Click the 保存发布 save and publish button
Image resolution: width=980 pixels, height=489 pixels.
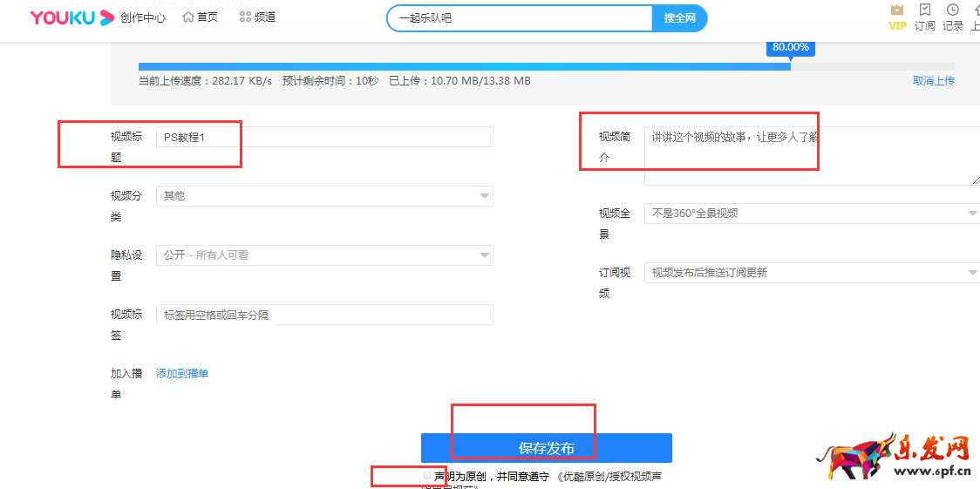(x=546, y=448)
